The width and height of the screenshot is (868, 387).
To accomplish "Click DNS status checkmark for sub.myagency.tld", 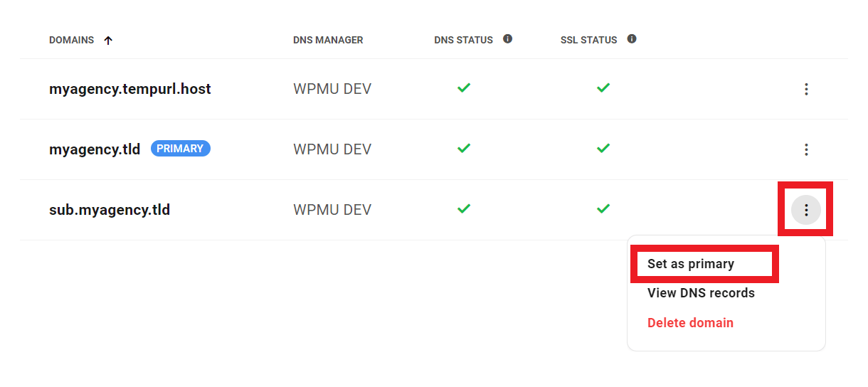I will point(464,209).
